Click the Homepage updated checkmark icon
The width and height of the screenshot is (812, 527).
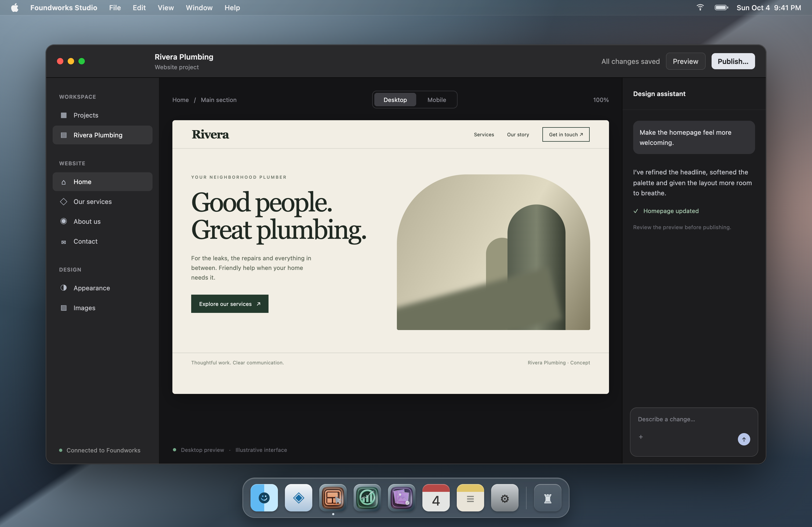[x=636, y=211]
